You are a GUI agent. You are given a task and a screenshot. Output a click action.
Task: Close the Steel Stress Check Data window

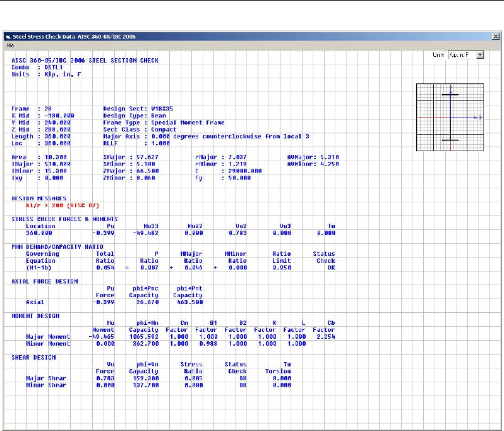click(x=495, y=37)
